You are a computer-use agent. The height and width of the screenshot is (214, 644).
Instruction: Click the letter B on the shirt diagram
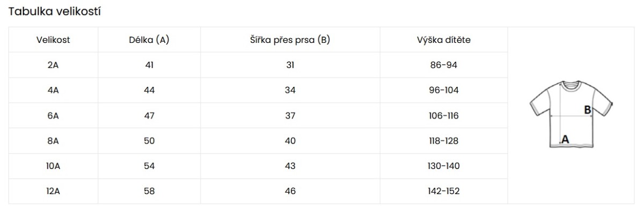coord(588,110)
